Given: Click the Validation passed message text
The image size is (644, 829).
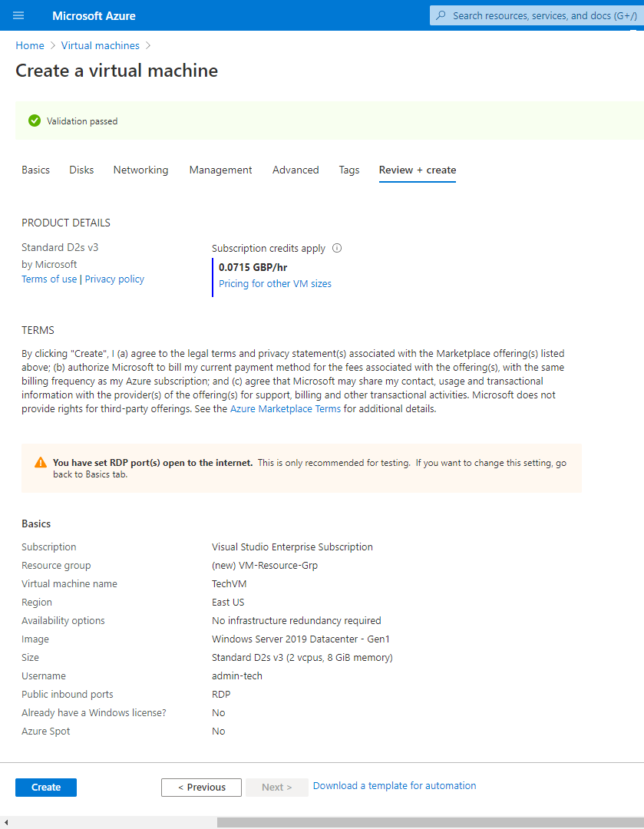Looking at the screenshot, I should (82, 121).
